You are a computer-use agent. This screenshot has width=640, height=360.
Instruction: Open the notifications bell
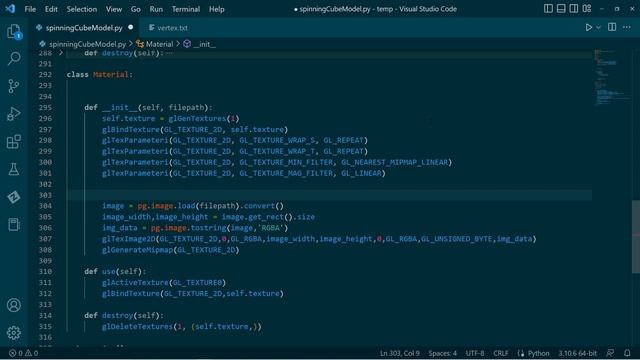point(627,353)
